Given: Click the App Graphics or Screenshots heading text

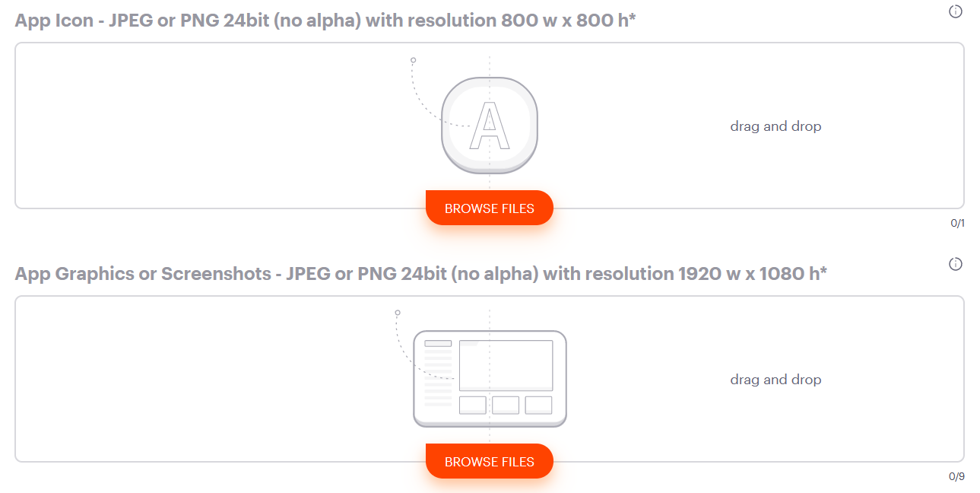Looking at the screenshot, I should click(421, 273).
